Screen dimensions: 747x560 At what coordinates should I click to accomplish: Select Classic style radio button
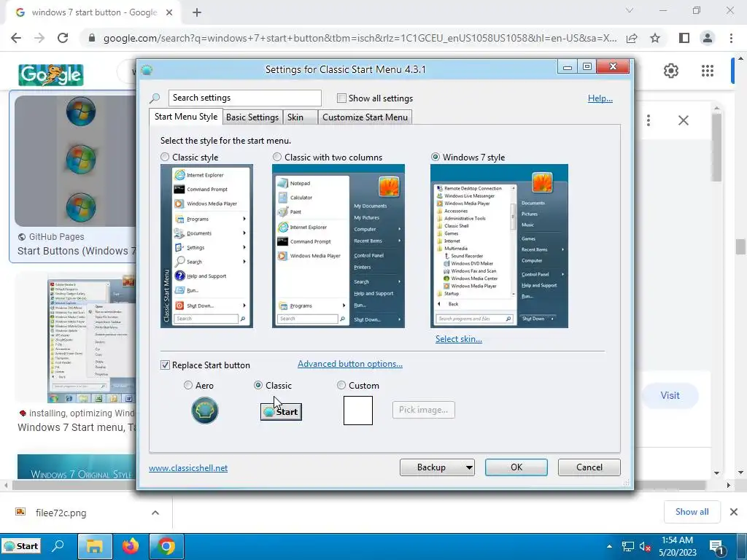click(165, 157)
